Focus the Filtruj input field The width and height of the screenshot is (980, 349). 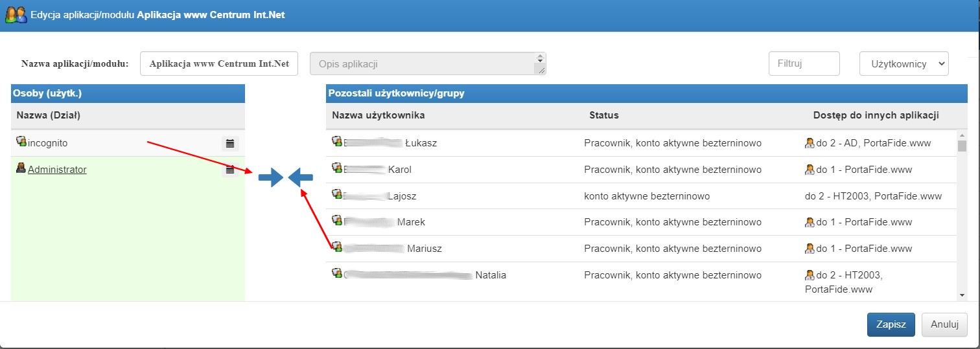pyautogui.click(x=804, y=63)
